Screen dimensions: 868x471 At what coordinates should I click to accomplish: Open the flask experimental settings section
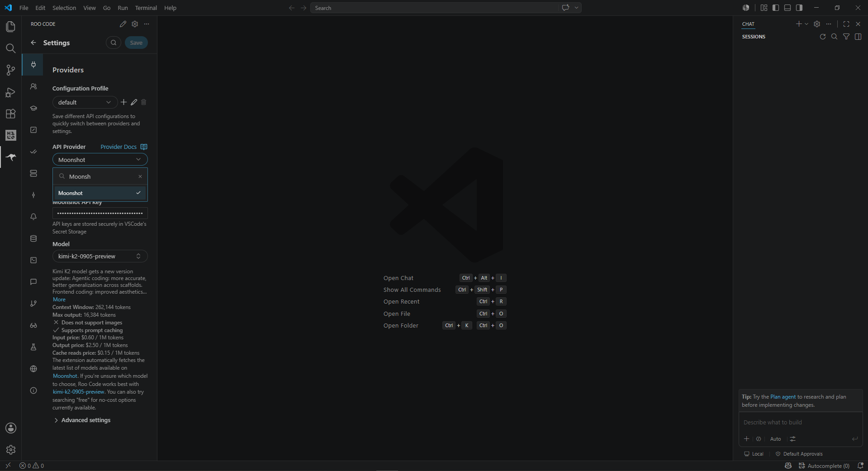(x=33, y=347)
